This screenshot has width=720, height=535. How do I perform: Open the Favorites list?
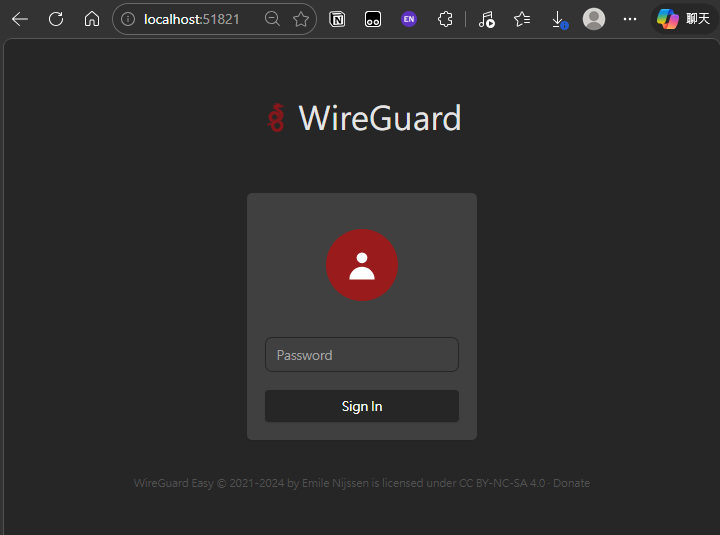coord(522,19)
